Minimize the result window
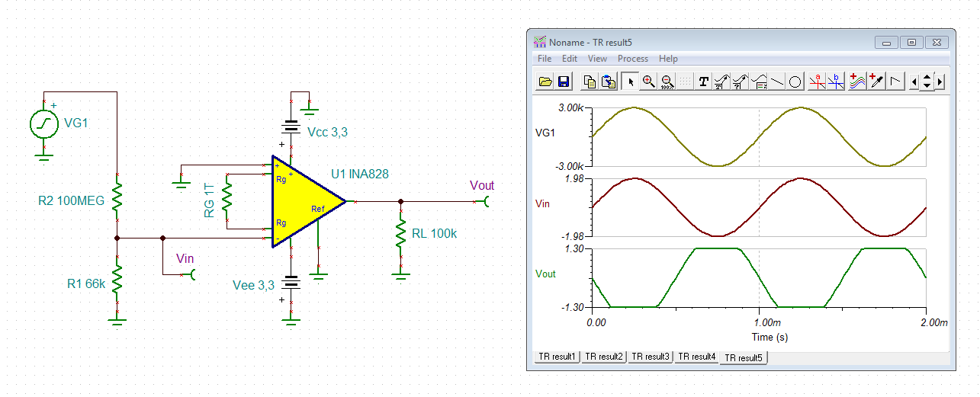Screen dimensions: 980x397 point(886,43)
